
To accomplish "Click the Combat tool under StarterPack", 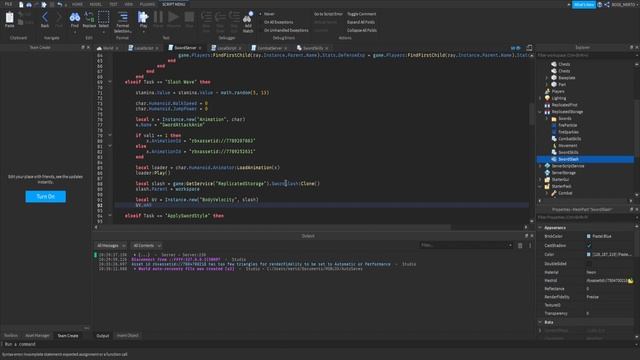I will [565, 193].
